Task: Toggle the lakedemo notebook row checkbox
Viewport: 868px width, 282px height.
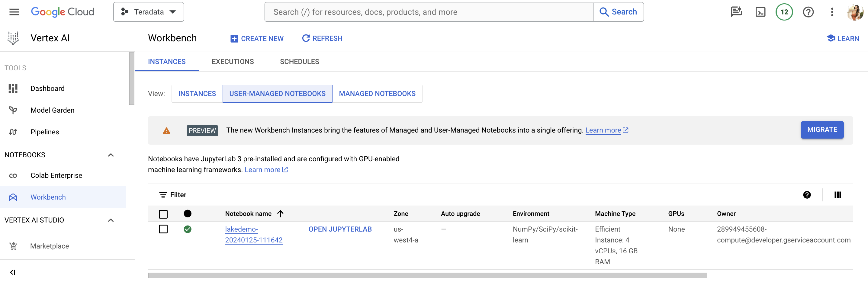Action: pos(163,229)
